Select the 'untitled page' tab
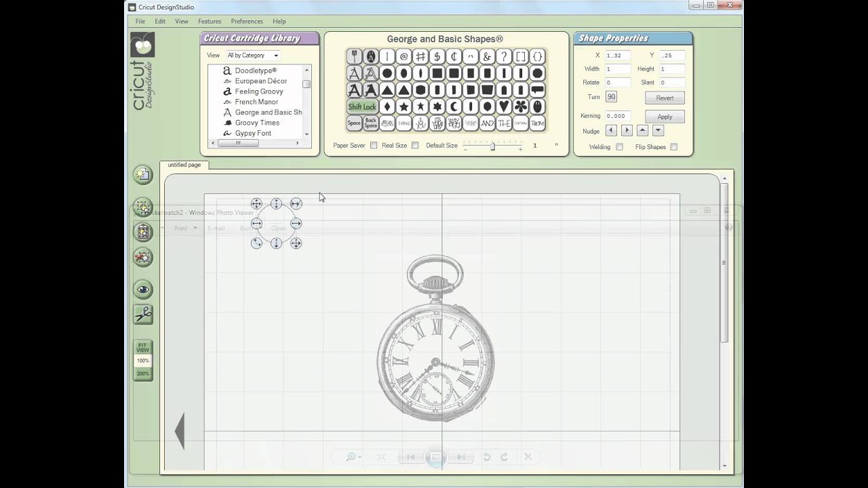Viewport: 868px width, 488px height. point(184,165)
